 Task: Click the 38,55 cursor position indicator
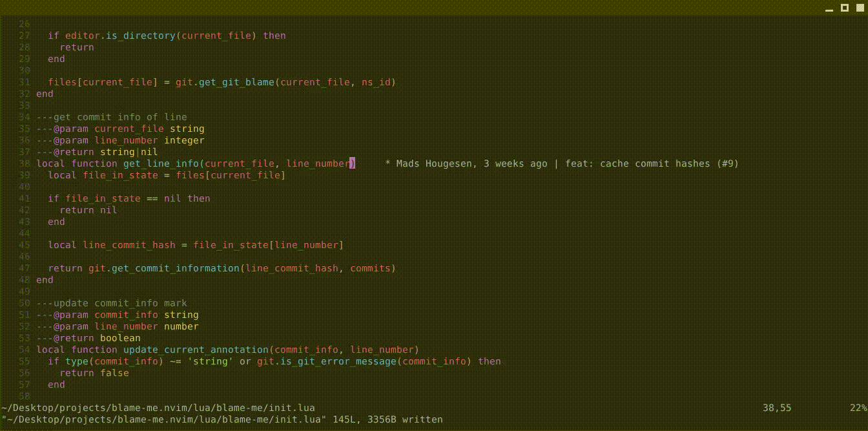776,408
